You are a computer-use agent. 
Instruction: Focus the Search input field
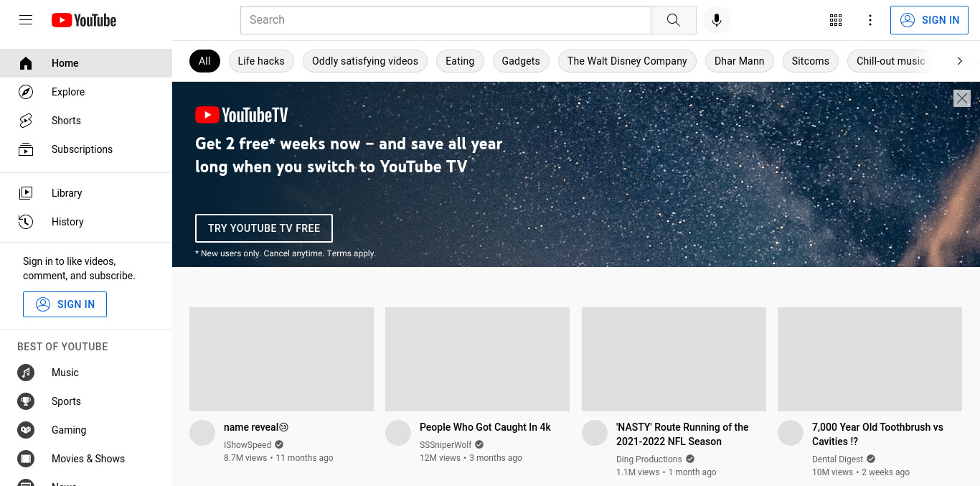click(446, 20)
